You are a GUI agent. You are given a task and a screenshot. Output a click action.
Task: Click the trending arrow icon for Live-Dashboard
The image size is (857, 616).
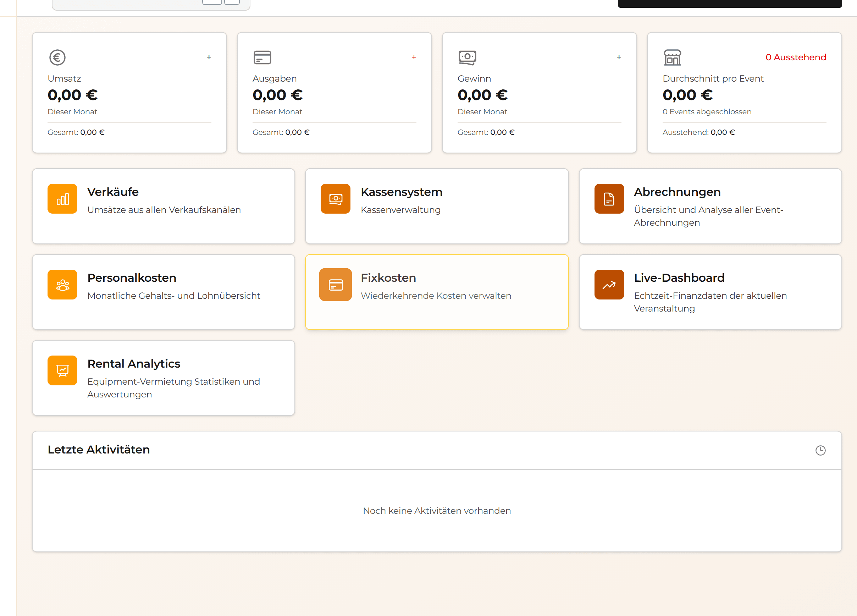(x=609, y=285)
